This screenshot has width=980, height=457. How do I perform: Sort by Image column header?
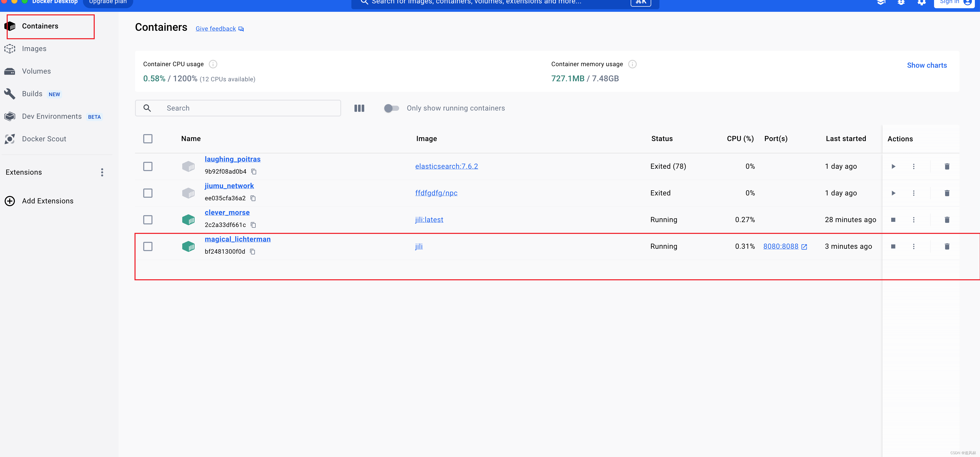[426, 139]
